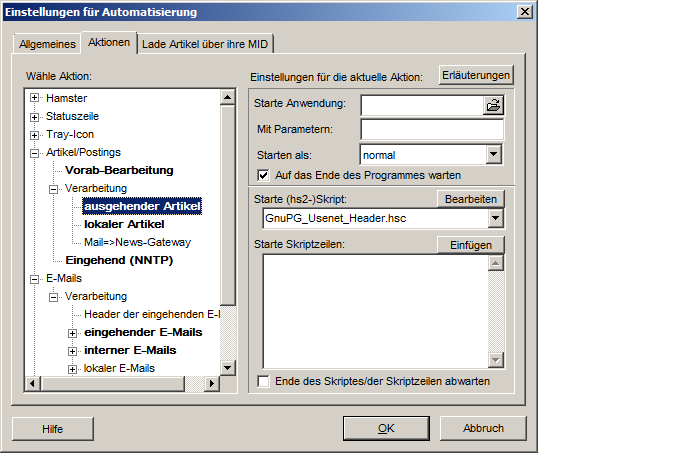Viewport: 683px width, 453px height.
Task: Open the hs2-Skript file dropdown
Action: click(496, 218)
